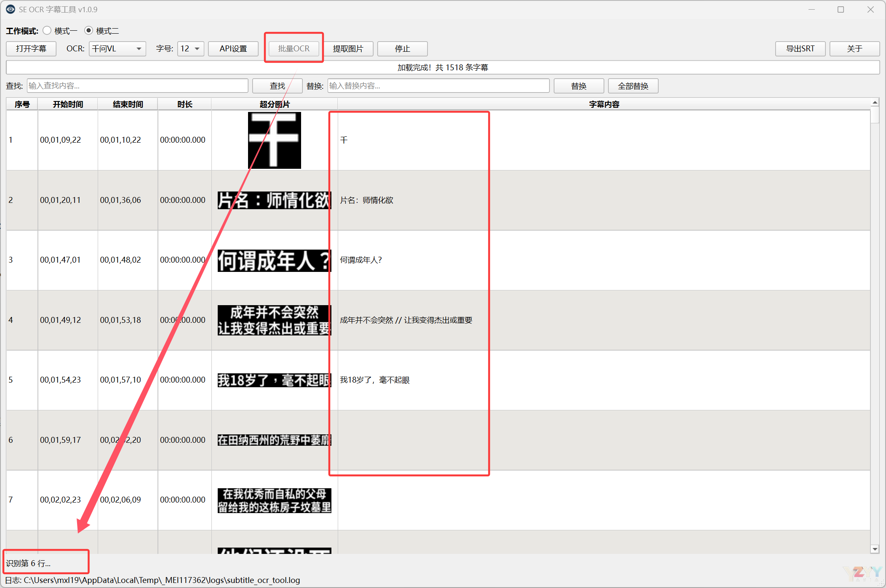
Task: Click end time 00,01,36,06
Action: pyautogui.click(x=120, y=200)
